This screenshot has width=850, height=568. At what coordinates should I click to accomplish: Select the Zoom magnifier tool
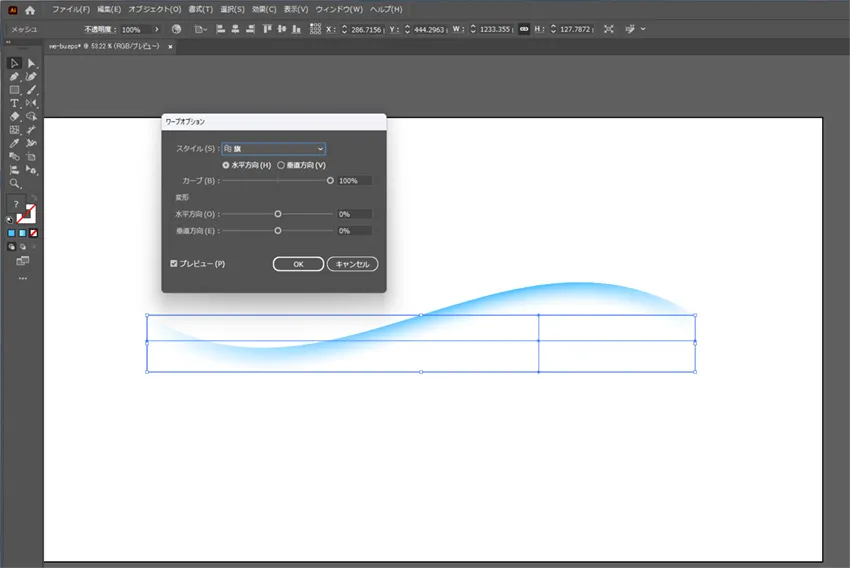[x=15, y=184]
